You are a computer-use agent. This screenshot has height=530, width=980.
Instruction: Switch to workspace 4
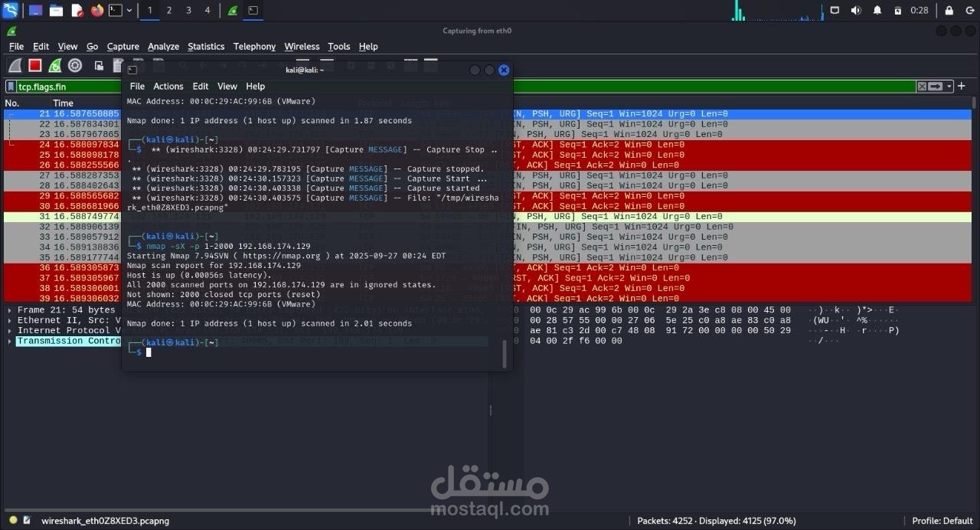(207, 10)
